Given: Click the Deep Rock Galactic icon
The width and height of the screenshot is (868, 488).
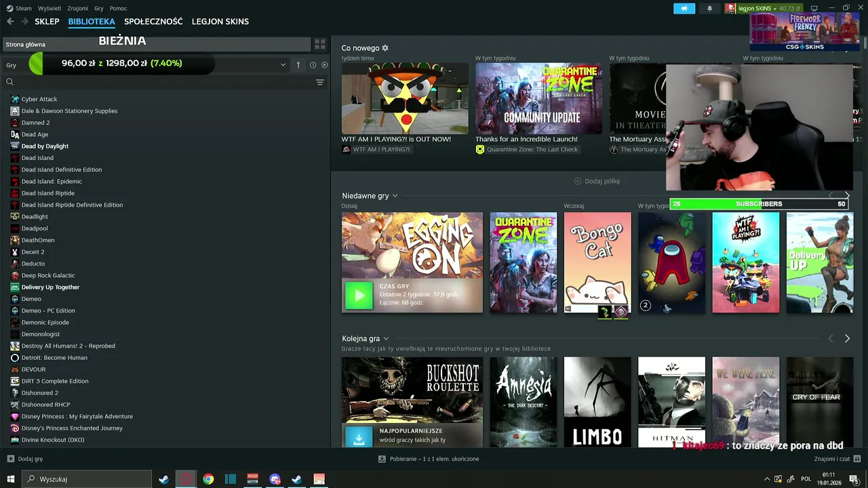Looking at the screenshot, I should coord(15,275).
